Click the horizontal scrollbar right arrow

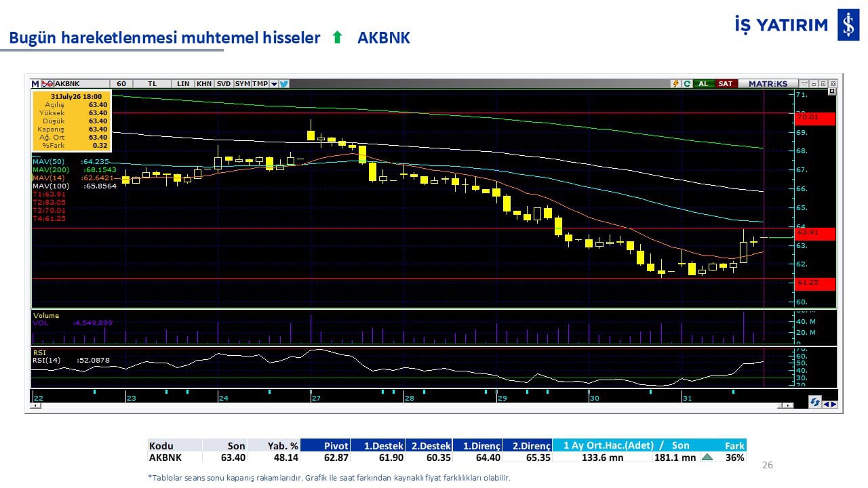tap(789, 405)
